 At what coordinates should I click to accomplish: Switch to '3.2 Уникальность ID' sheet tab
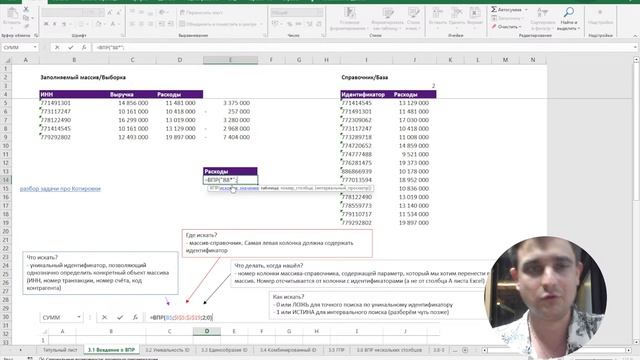167,350
